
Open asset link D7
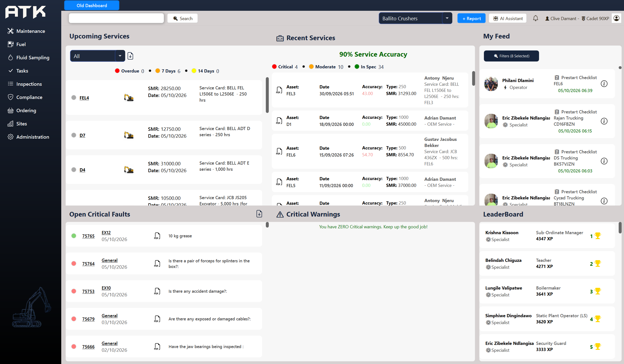tap(82, 135)
